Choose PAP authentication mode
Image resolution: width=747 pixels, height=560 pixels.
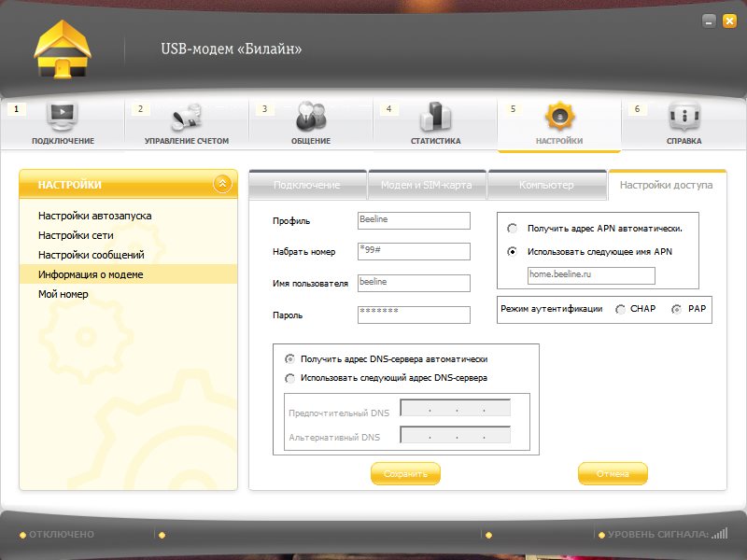pos(676,310)
